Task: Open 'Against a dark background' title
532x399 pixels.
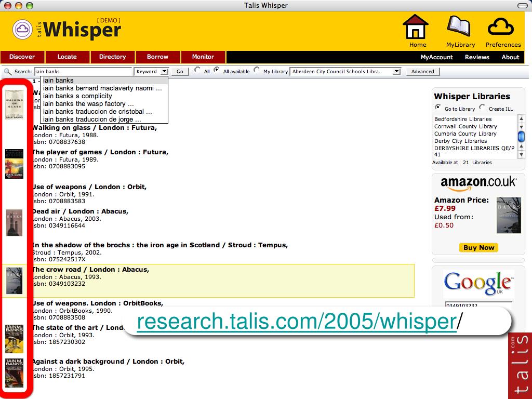Action: click(x=108, y=362)
